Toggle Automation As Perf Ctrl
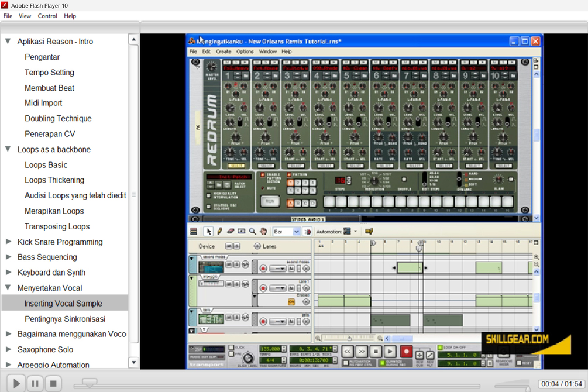The width and height of the screenshot is (588, 392). point(346,363)
